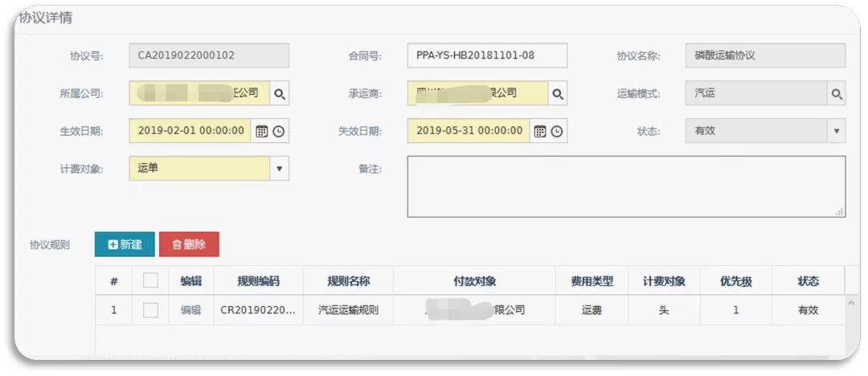Open calendar picker for 生效日期
This screenshot has height=376, width=868.
(x=261, y=131)
